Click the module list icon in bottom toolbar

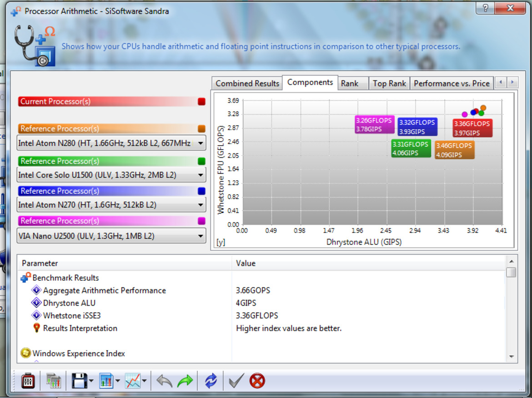pos(53,381)
